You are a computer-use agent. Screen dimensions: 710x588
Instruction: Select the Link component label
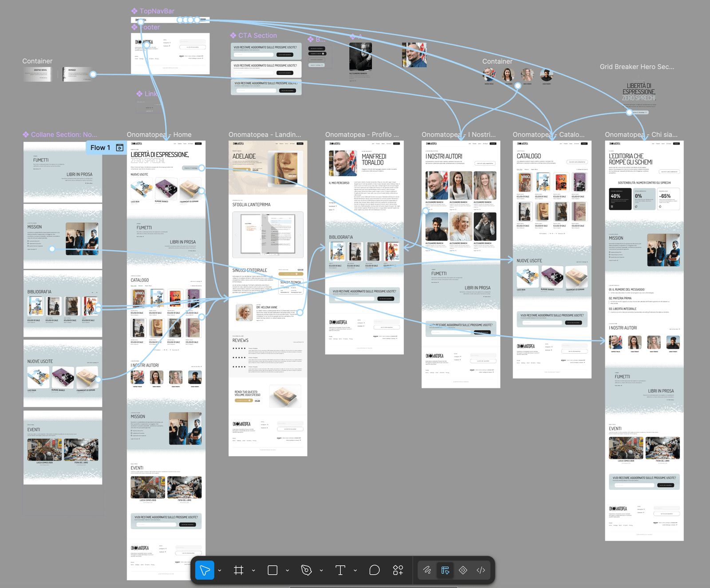point(147,94)
